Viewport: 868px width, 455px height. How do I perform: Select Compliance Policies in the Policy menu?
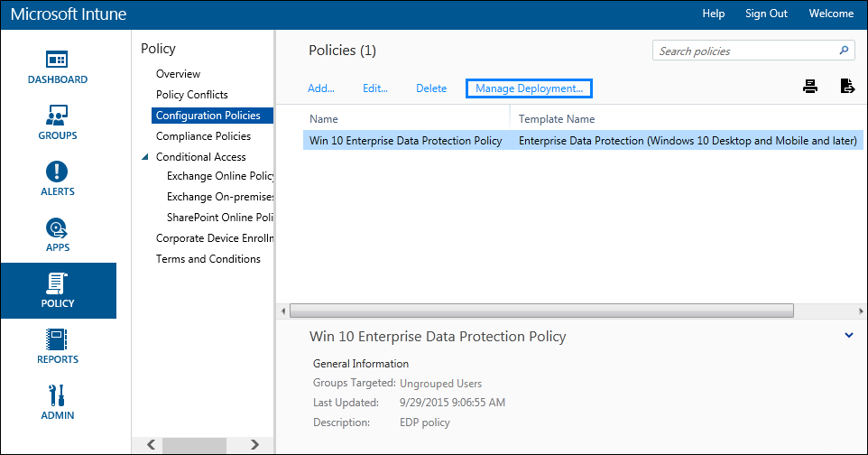(203, 136)
